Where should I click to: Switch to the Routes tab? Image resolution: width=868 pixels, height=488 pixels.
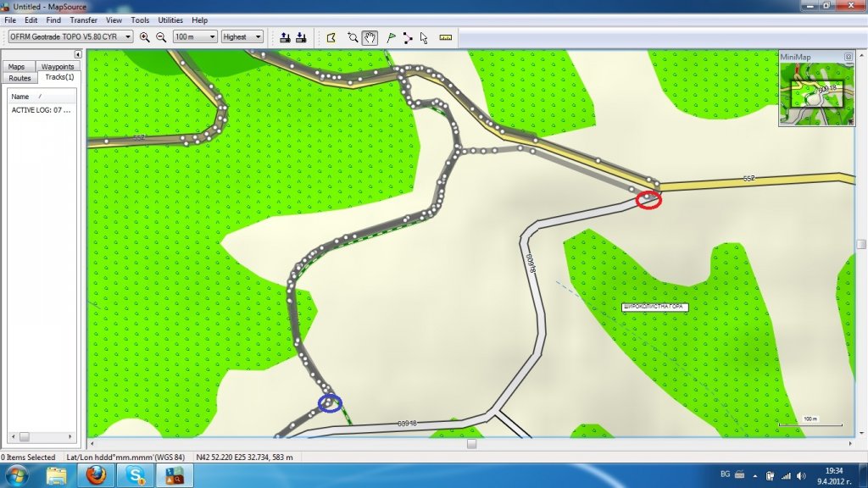[20, 78]
